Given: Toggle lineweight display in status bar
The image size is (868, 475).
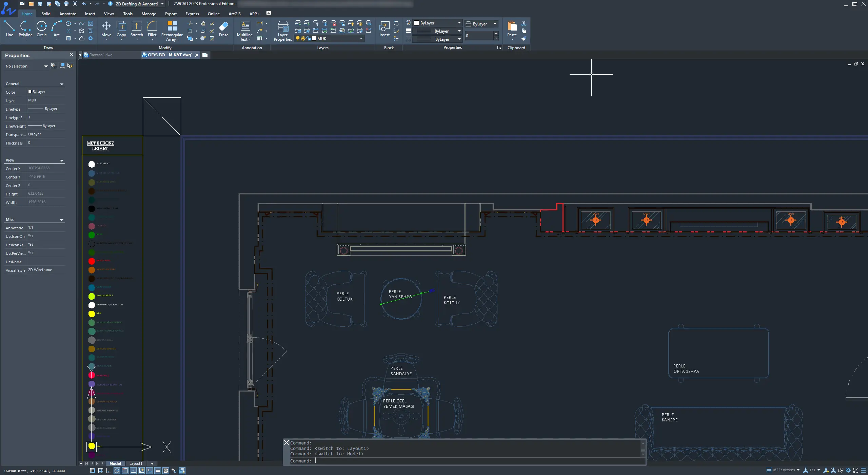Looking at the screenshot, I should pos(158,471).
